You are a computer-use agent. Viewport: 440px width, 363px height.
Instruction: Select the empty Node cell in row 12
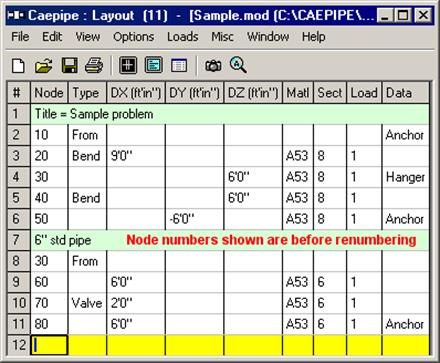[x=49, y=345]
